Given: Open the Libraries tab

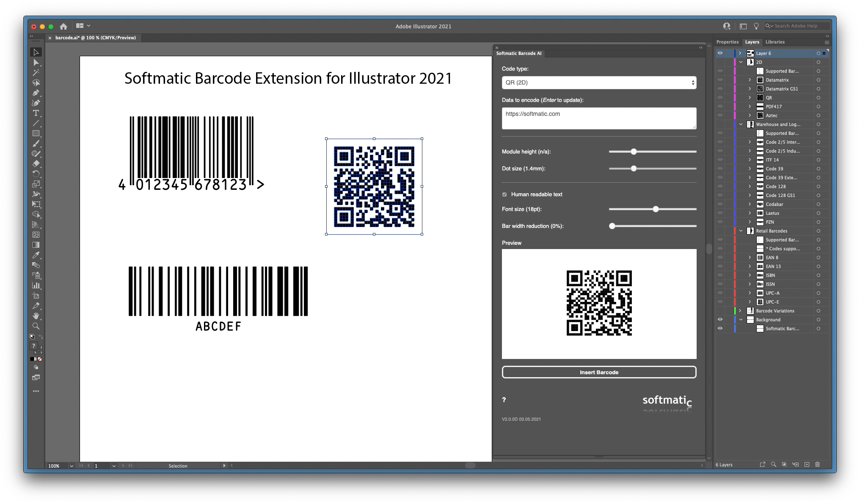Looking at the screenshot, I should [775, 42].
